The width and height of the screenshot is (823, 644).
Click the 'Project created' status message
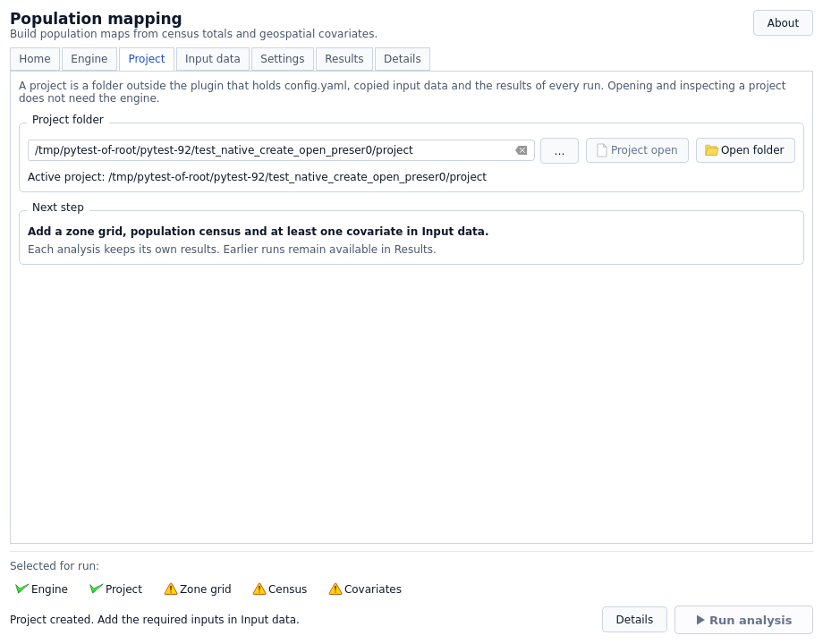click(x=154, y=619)
